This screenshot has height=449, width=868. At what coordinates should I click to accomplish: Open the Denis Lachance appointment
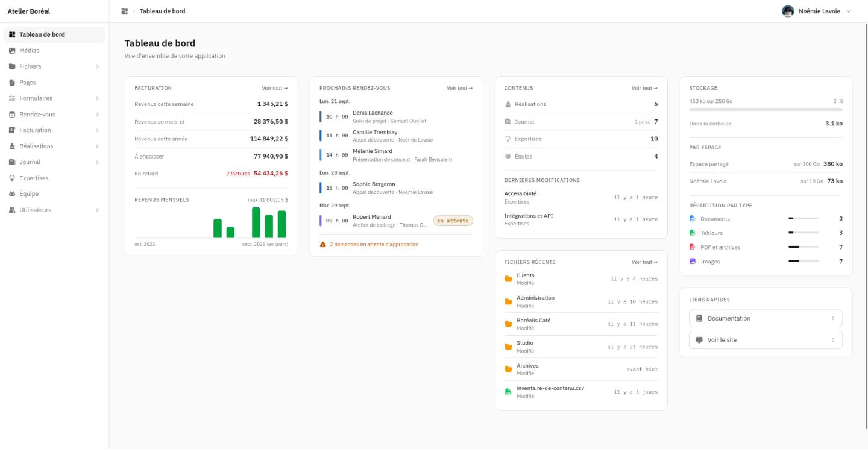pos(396,117)
